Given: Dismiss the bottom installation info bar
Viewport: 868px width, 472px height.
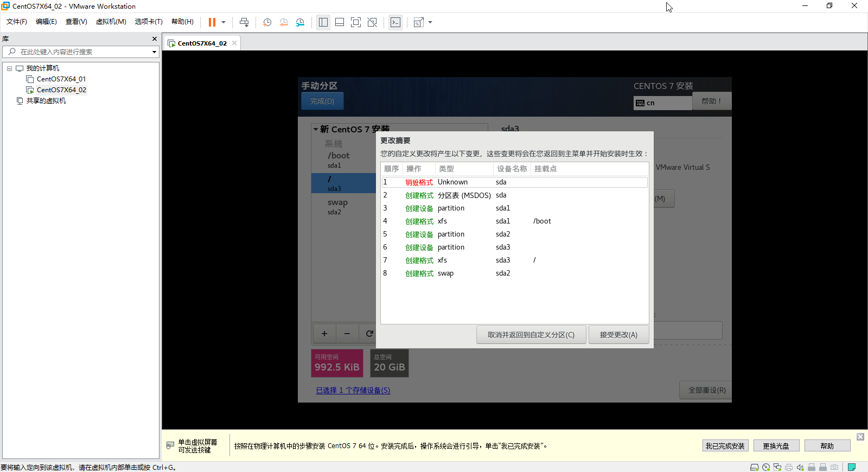Looking at the screenshot, I should click(x=860, y=437).
